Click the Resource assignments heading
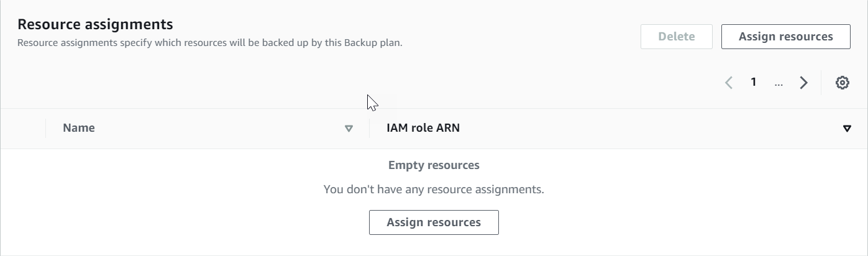This screenshot has width=868, height=256. tap(95, 24)
